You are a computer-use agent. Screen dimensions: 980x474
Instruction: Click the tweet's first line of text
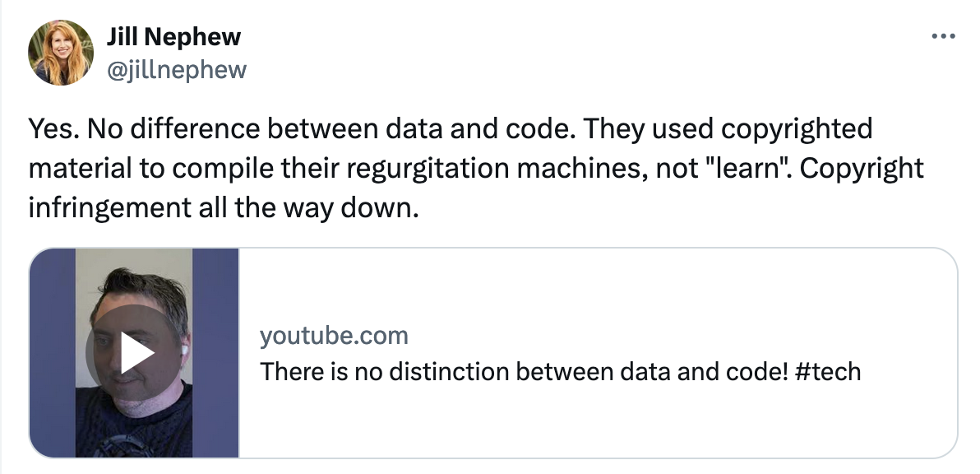click(x=450, y=129)
